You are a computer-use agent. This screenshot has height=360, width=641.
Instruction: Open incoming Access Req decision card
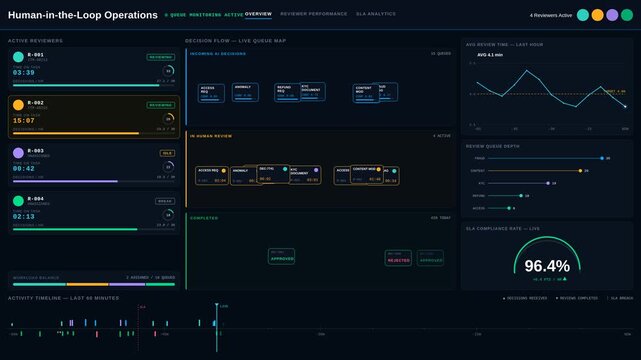coord(211,93)
